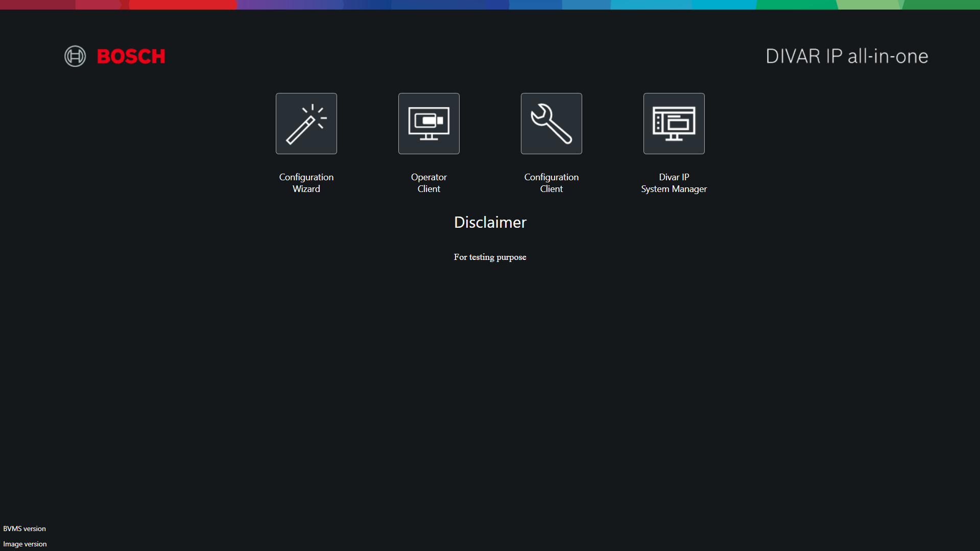Image resolution: width=980 pixels, height=551 pixels.
Task: Click the green segment of top banner
Action: 797,5
